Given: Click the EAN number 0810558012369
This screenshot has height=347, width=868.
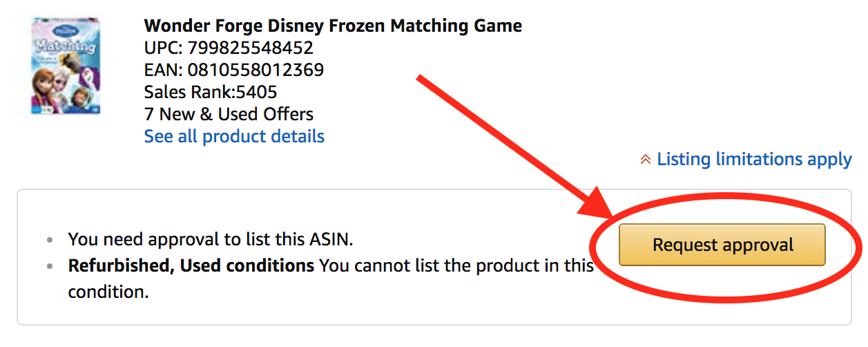Looking at the screenshot, I should (255, 70).
